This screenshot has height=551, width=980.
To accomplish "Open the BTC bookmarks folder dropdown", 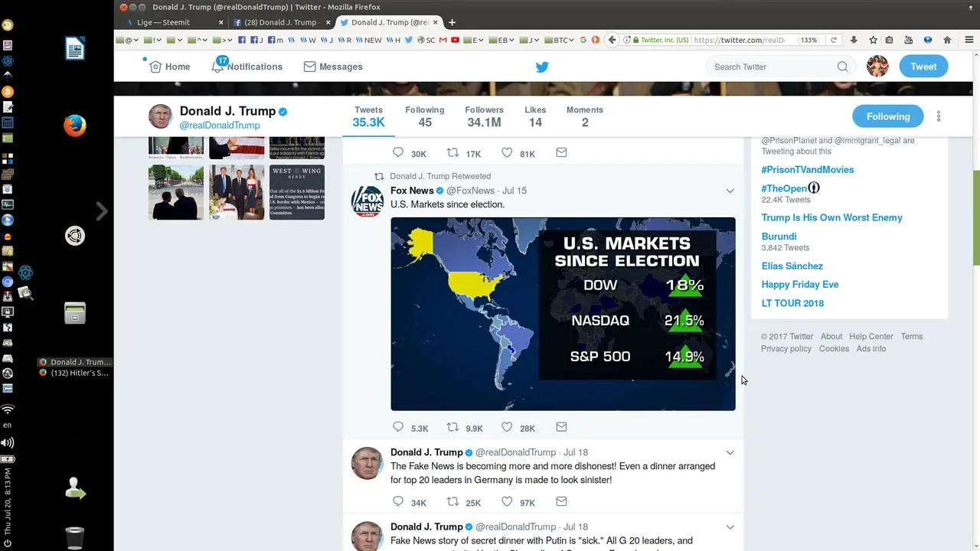I will 560,40.
